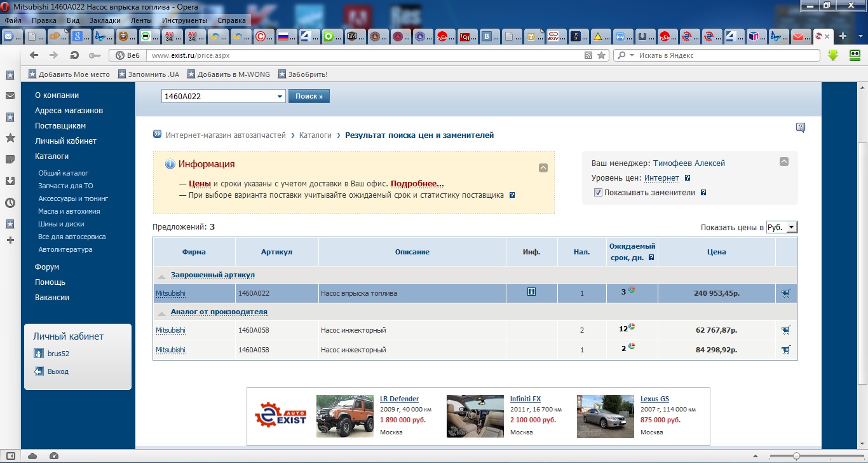Toggle the Показывать заменители checkbox
Image resolution: width=868 pixels, height=463 pixels.
[598, 193]
